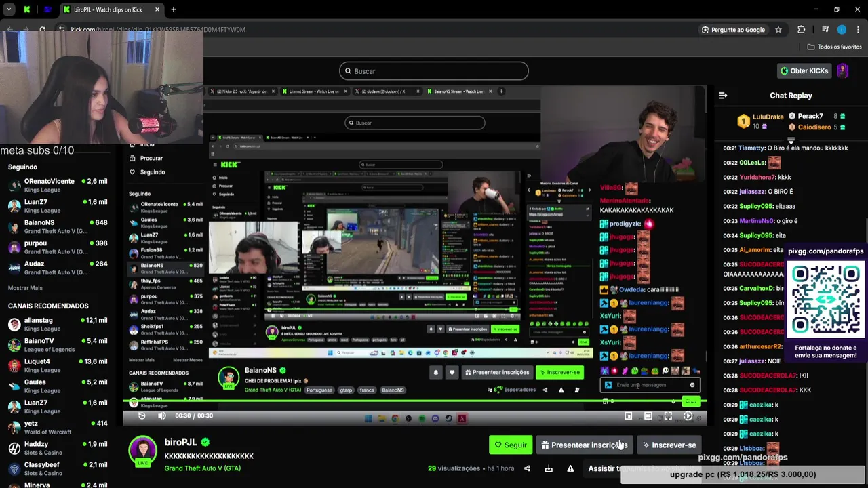This screenshot has height=488, width=868.
Task: Focus the Kick Buscar search field
Action: (x=434, y=71)
